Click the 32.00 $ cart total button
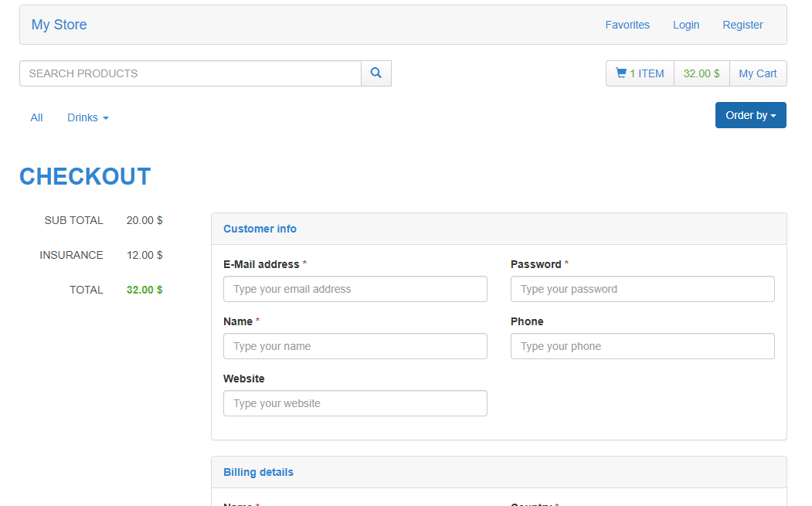 point(702,73)
